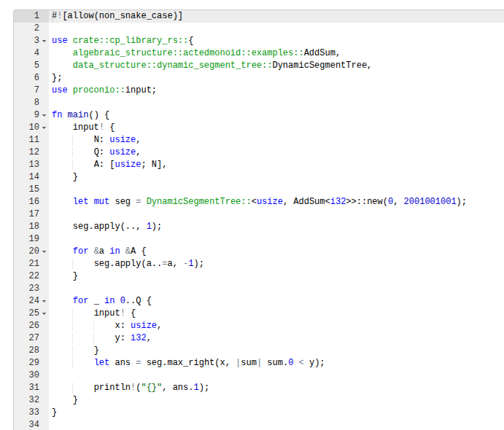Screen dimensions: 504x430
Task: Click 'println!' on line 31
Action: pos(115,387)
